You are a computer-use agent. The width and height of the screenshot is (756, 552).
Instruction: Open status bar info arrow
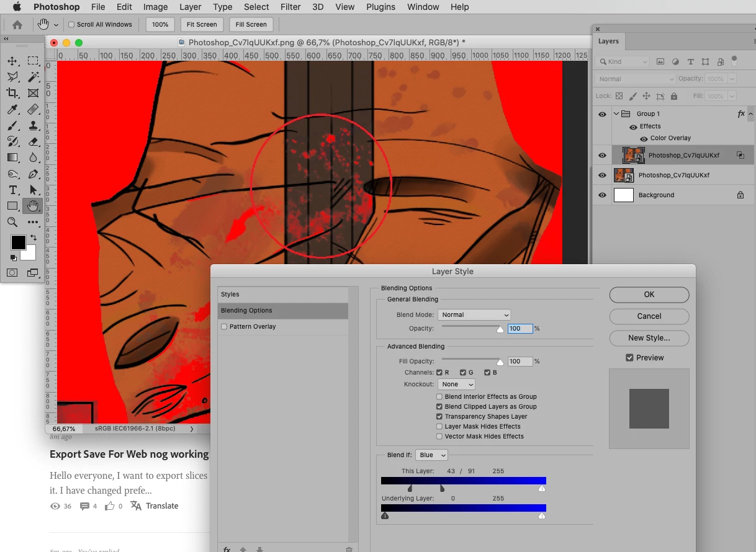click(191, 429)
